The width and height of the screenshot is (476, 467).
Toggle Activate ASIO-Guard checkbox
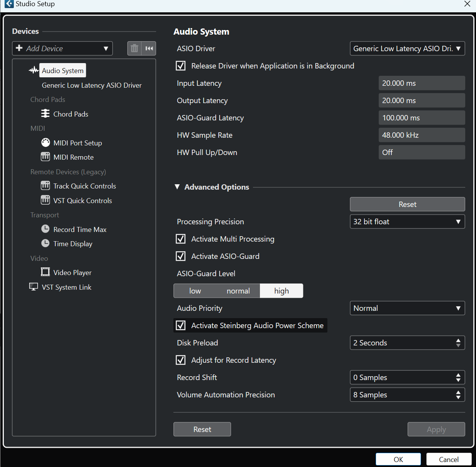181,256
